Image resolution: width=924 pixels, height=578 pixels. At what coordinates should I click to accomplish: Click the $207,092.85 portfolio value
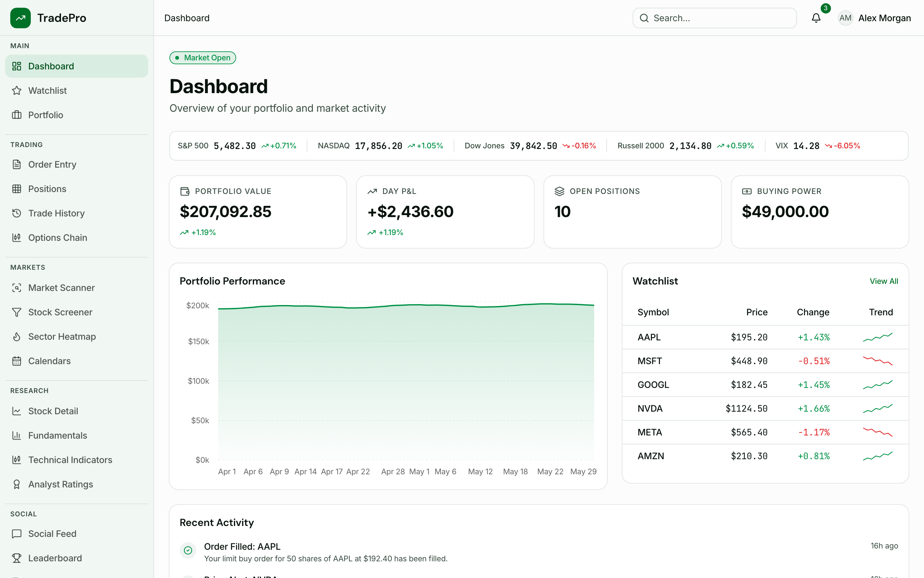click(x=226, y=212)
